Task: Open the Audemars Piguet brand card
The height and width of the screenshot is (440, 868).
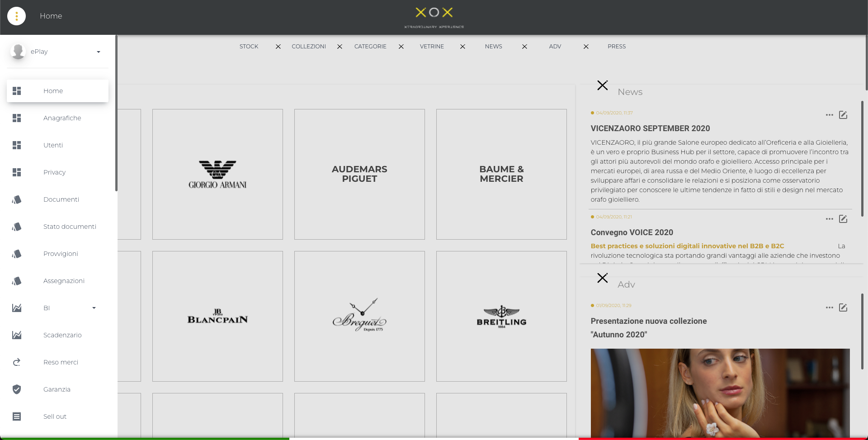Action: (x=359, y=174)
